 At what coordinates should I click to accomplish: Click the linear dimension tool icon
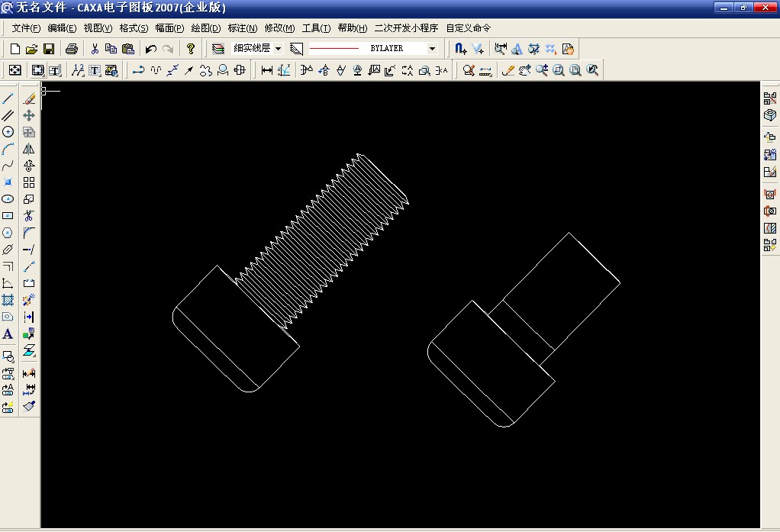266,70
